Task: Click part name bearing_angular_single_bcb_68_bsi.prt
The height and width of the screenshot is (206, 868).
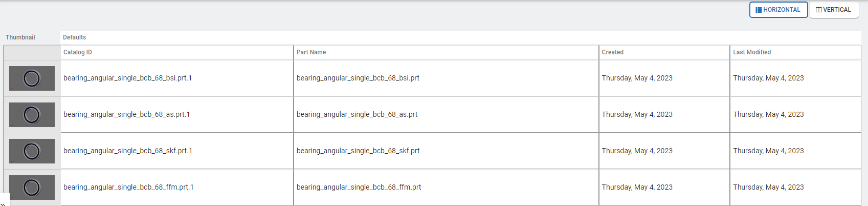Action: 358,78
